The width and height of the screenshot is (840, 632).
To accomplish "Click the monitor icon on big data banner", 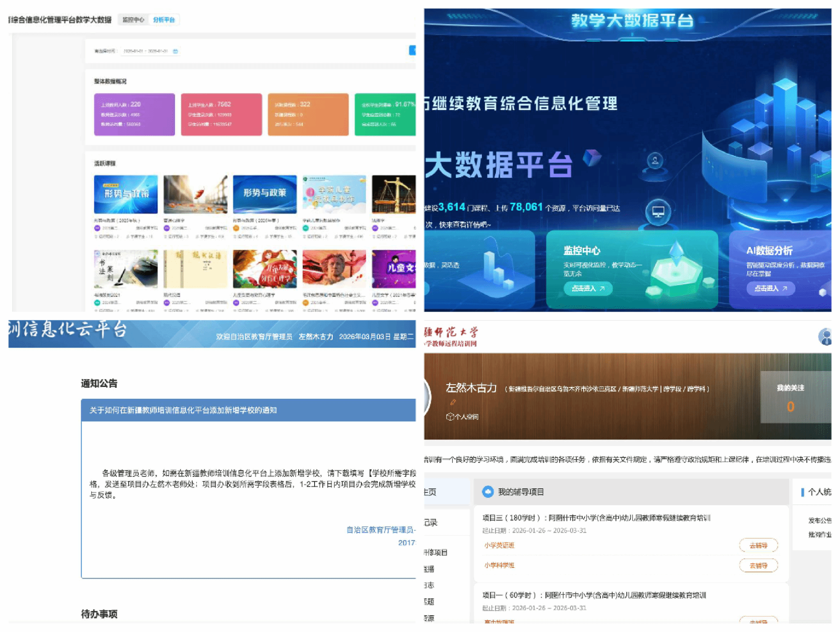I will tap(658, 212).
